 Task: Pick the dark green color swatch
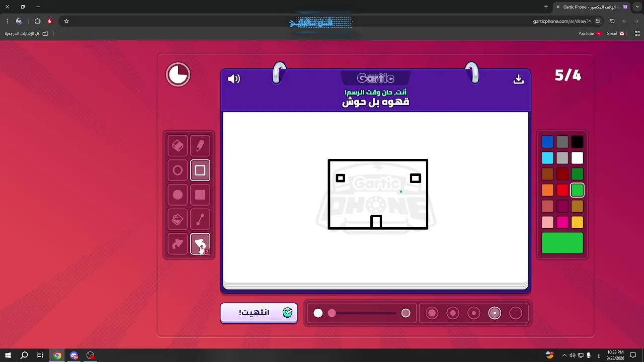(x=577, y=174)
